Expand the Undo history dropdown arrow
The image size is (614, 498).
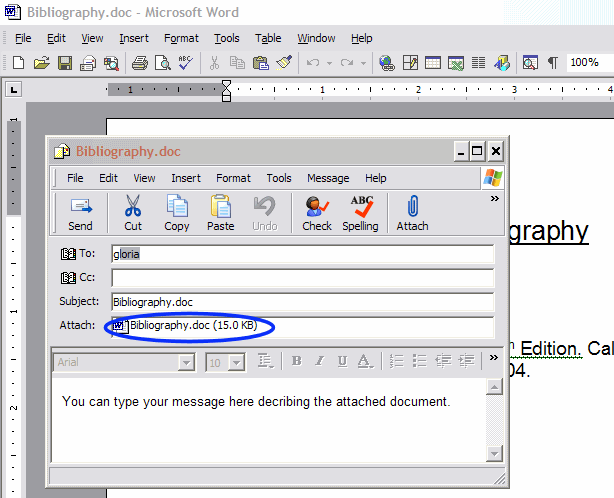329,63
